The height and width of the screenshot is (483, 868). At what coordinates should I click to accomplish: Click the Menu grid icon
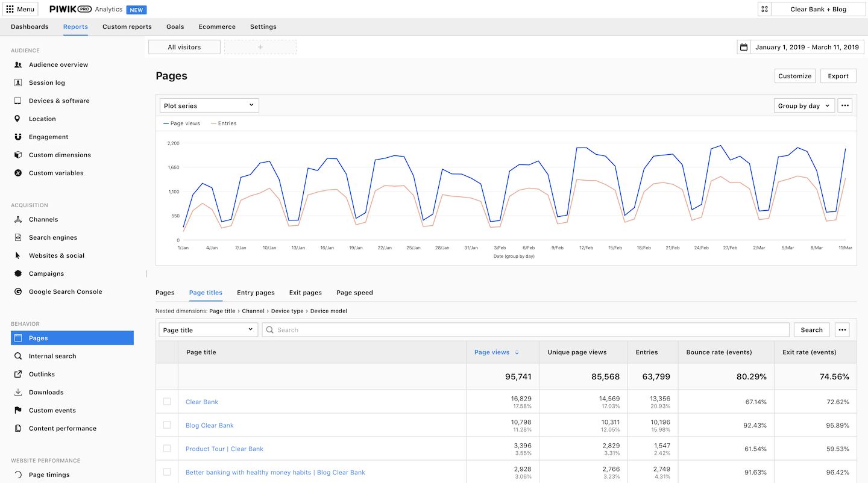[10, 9]
